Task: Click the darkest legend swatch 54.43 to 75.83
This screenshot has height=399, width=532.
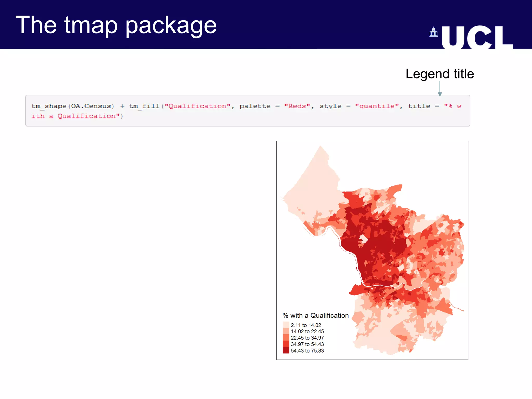Action: pos(286,350)
